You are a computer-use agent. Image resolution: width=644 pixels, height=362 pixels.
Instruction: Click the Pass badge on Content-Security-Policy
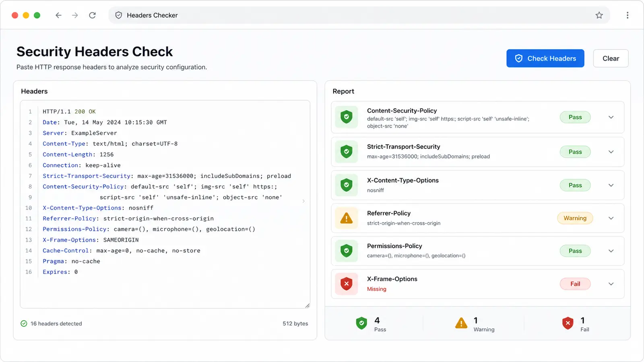(x=575, y=117)
